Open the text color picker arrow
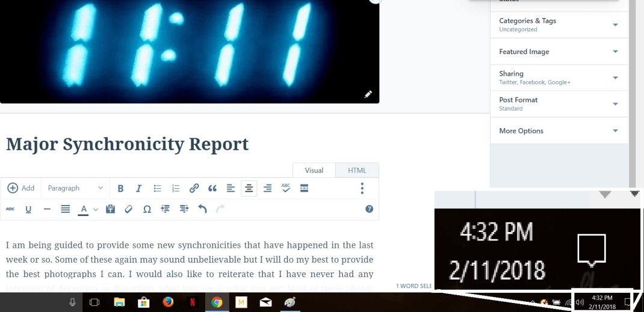644x312 pixels. (x=96, y=210)
